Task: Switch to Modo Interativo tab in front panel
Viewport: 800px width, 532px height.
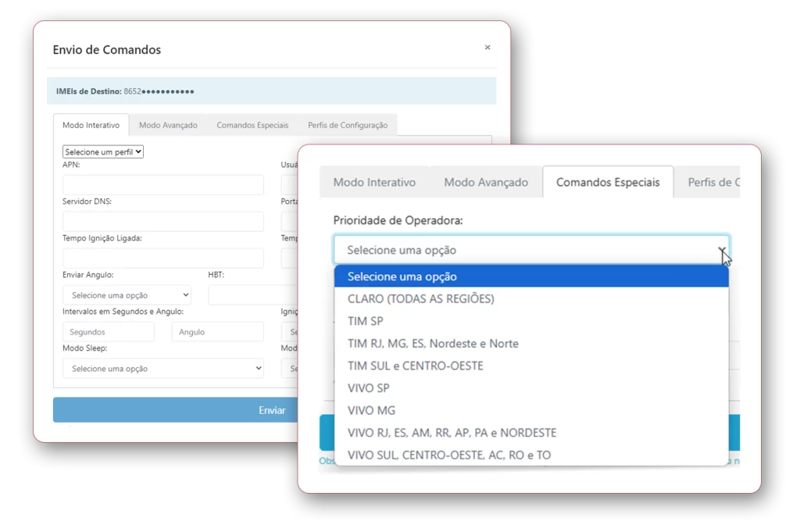Action: [x=374, y=182]
